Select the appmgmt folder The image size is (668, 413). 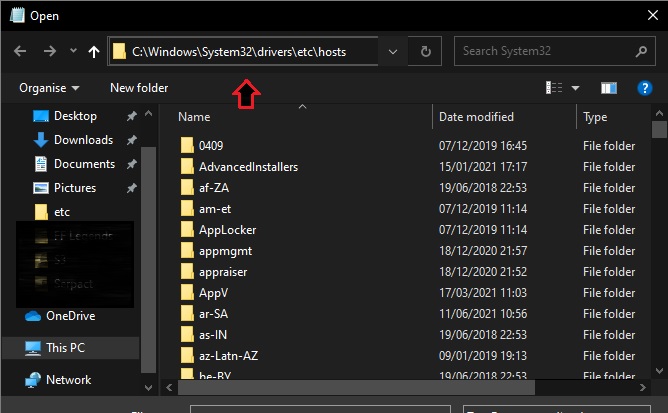pos(225,251)
